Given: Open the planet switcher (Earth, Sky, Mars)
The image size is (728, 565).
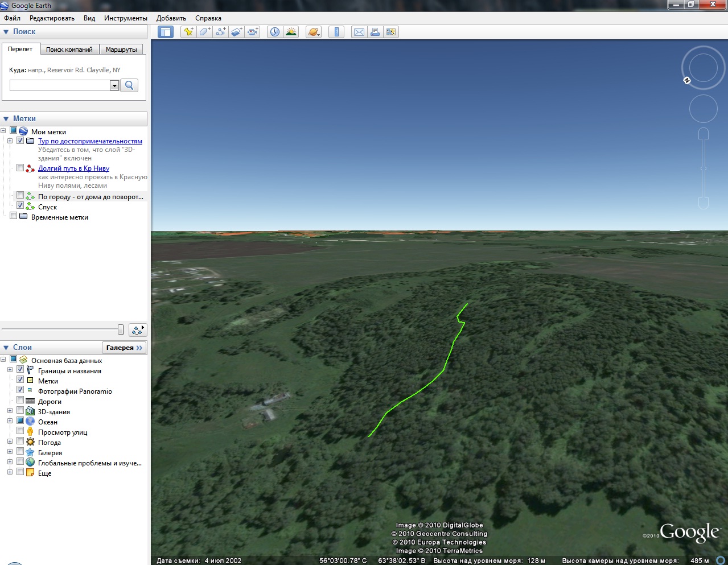Looking at the screenshot, I should tap(314, 32).
